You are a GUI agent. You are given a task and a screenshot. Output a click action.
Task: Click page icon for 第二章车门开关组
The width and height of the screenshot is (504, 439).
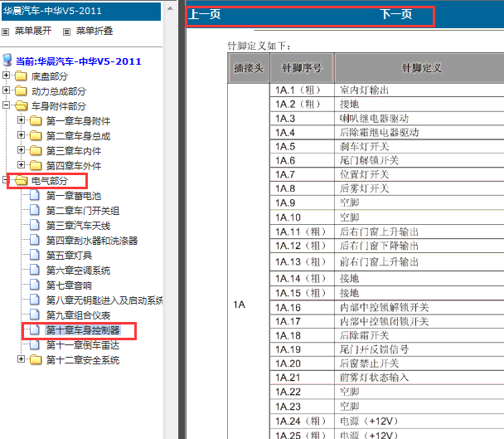coord(35,210)
